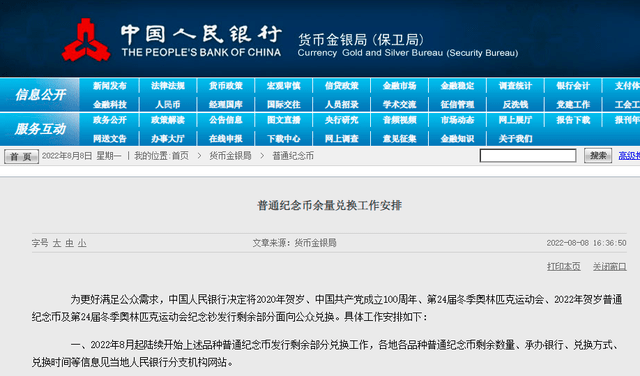Image resolution: width=640 pixels, height=376 pixels.
Task: Open 政务公开 menu item
Action: (x=110, y=120)
